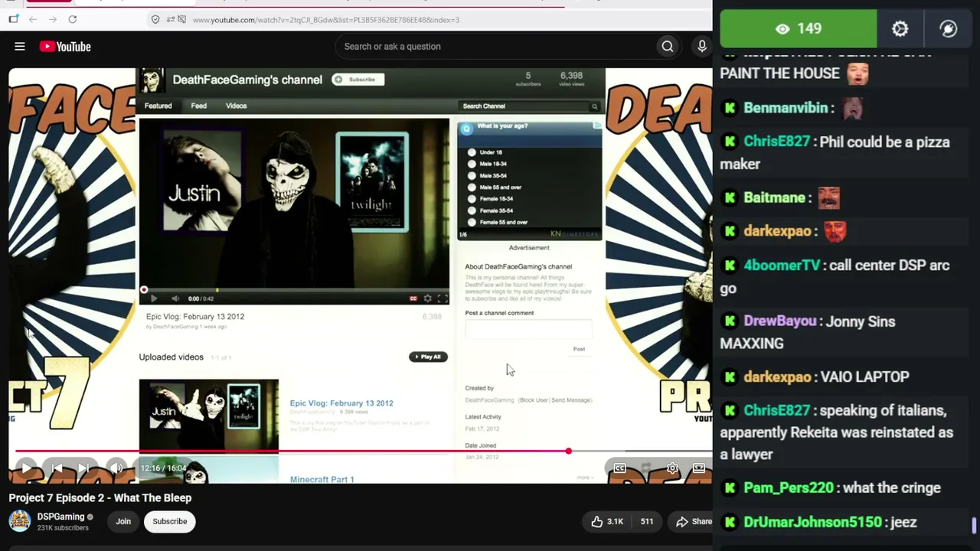
Task: Click the tracking protection shield in the address bar
Action: 155,19
